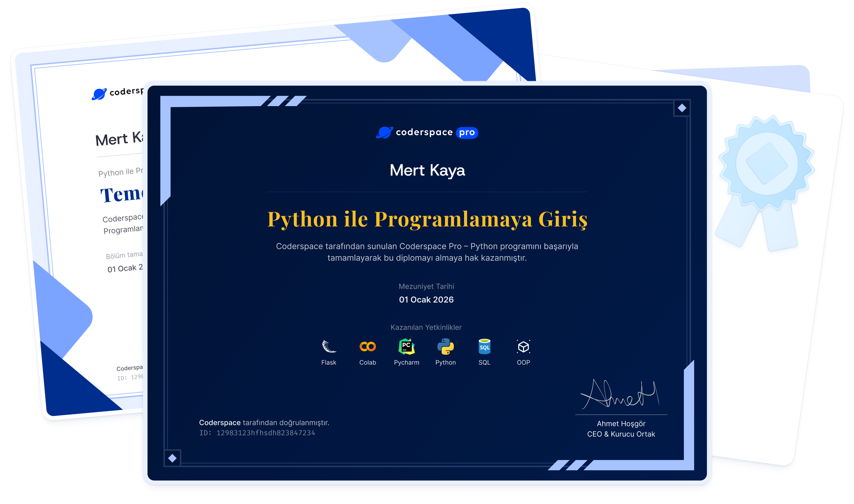
Task: Click the Ahmet signature graphic
Action: [620, 393]
